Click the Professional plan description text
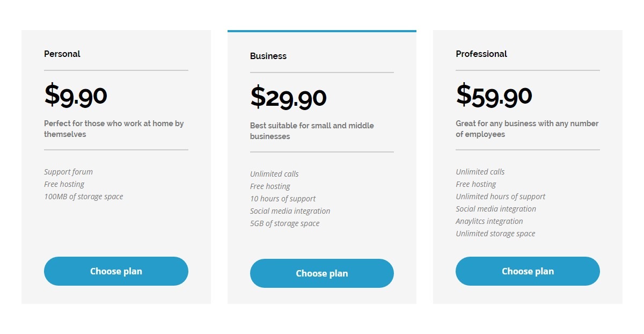This screenshot has width=644, height=334. (527, 129)
